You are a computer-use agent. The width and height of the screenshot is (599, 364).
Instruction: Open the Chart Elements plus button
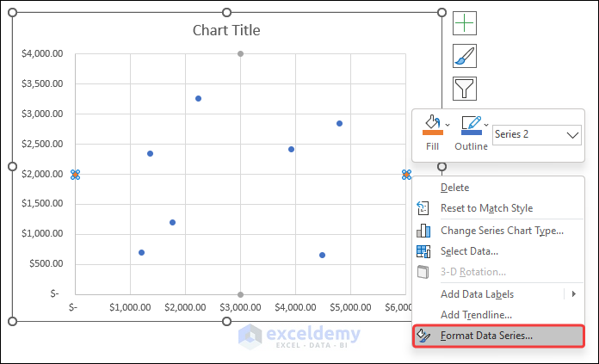point(465,23)
